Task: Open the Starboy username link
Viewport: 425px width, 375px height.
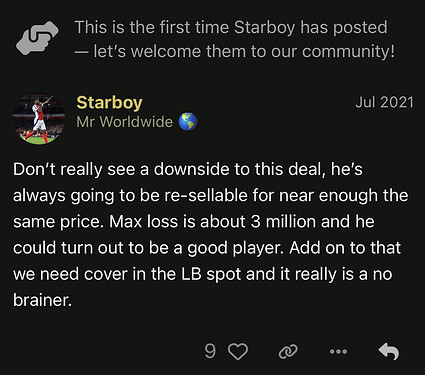Action: coord(109,102)
